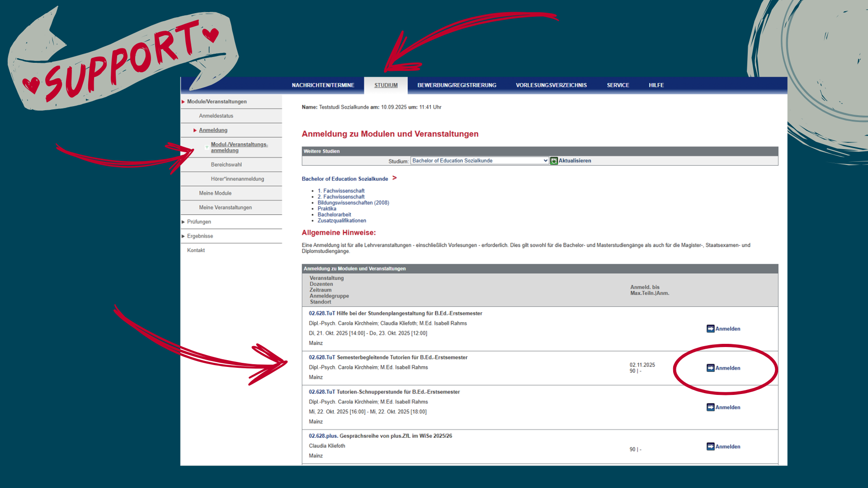
Task: Expand the Prüfungen sidebar section
Action: (x=199, y=222)
